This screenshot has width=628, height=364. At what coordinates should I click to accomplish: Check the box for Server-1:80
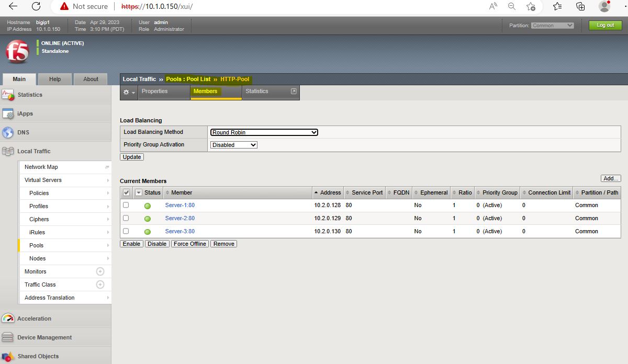[x=126, y=205]
